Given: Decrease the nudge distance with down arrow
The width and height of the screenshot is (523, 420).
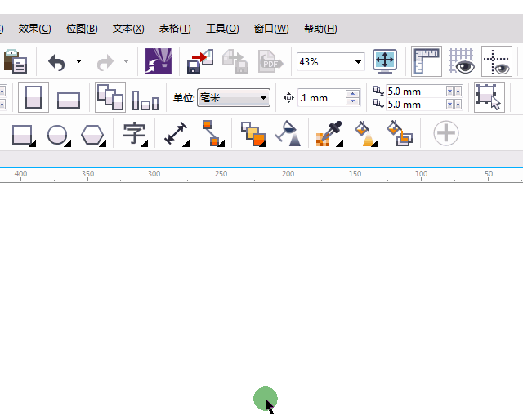Looking at the screenshot, I should pyautogui.click(x=352, y=102).
